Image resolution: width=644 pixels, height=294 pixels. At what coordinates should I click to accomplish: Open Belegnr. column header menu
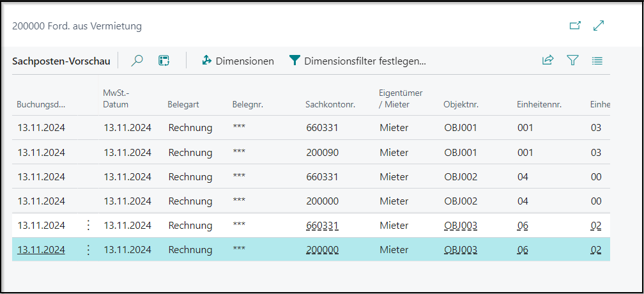coord(248,104)
